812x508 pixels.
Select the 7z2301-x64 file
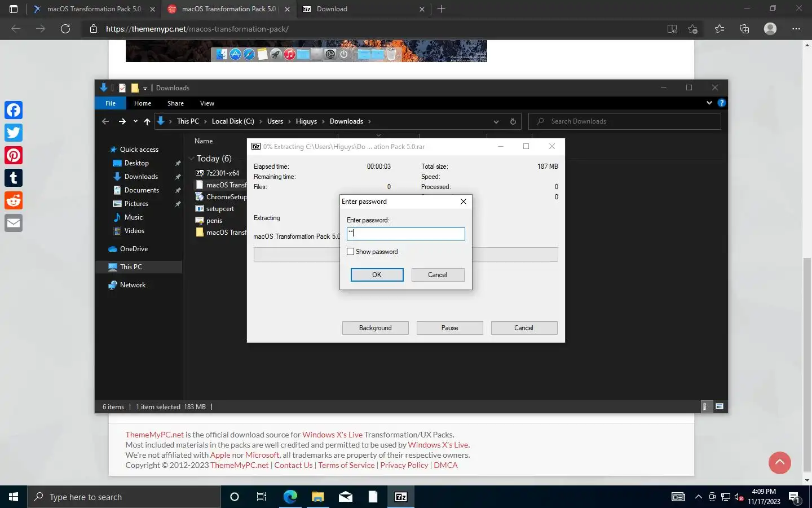tap(222, 173)
